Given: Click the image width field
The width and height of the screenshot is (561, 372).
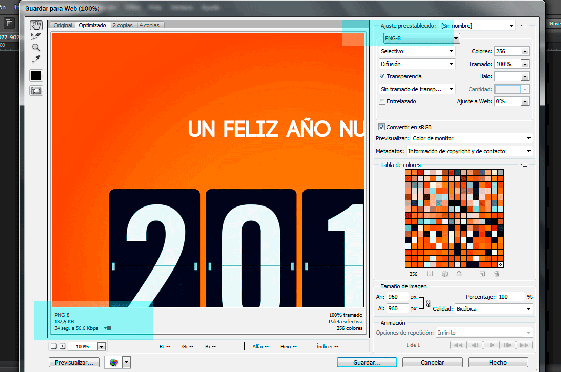Looking at the screenshot, I should click(397, 297).
